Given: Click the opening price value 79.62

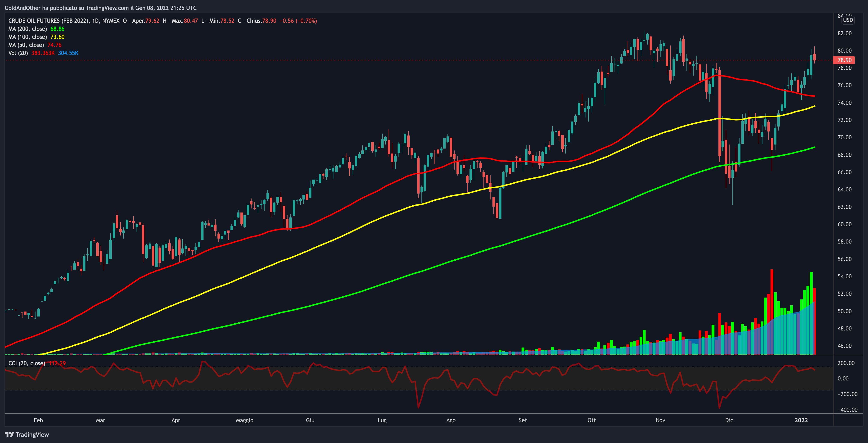Looking at the screenshot, I should click(152, 21).
